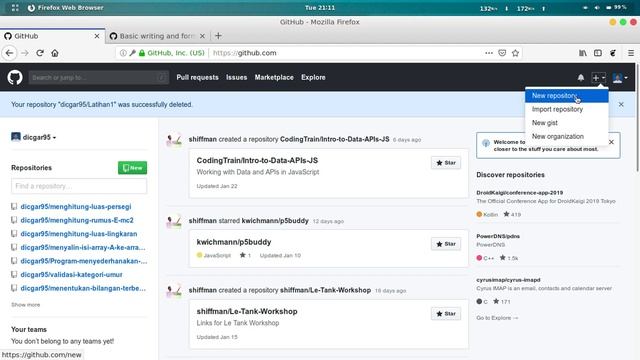Open shiffman/Le-Tank-Workshop card title

247,311
